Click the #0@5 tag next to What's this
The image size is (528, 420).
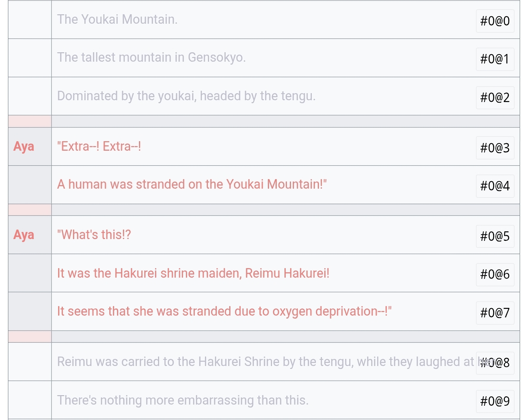coord(495,236)
